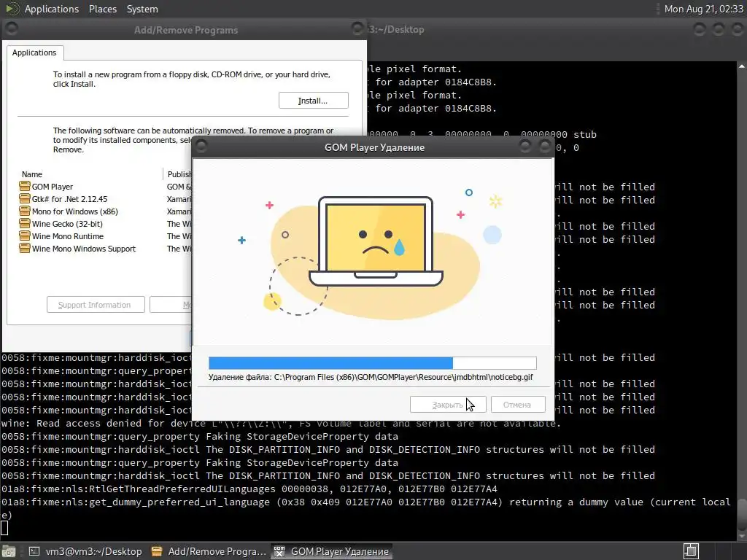Click the GOM Player package icon in program list

coord(24,186)
